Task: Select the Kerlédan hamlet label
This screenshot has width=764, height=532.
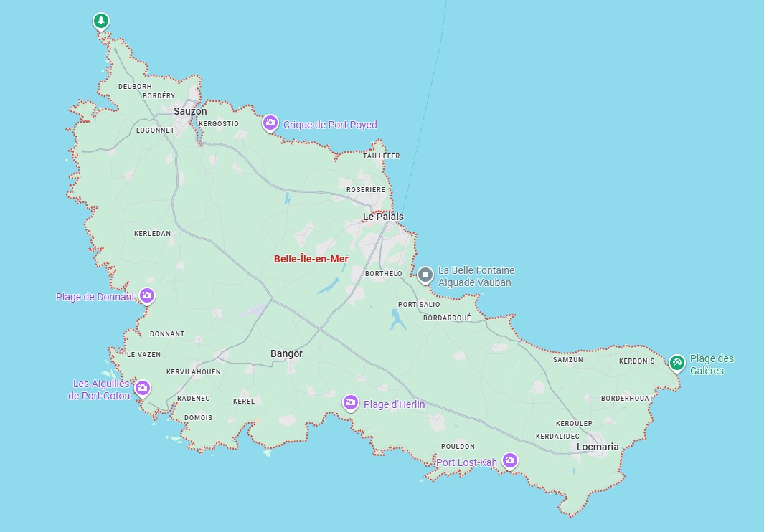Action: [x=153, y=234]
